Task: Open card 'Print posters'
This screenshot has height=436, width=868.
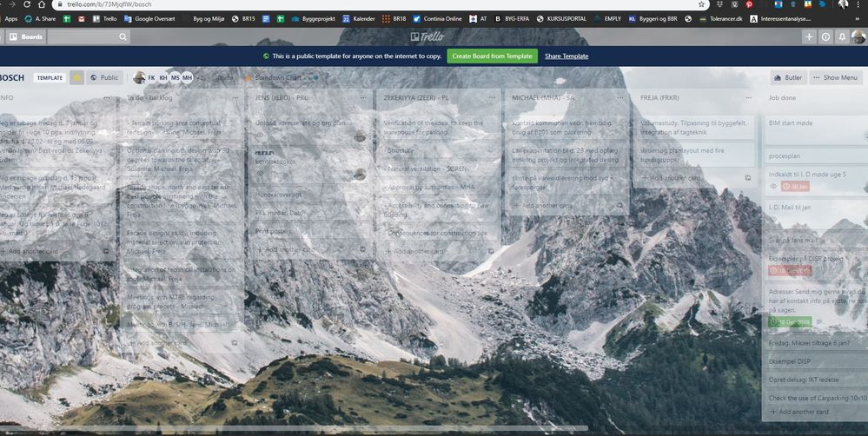Action: (310, 231)
